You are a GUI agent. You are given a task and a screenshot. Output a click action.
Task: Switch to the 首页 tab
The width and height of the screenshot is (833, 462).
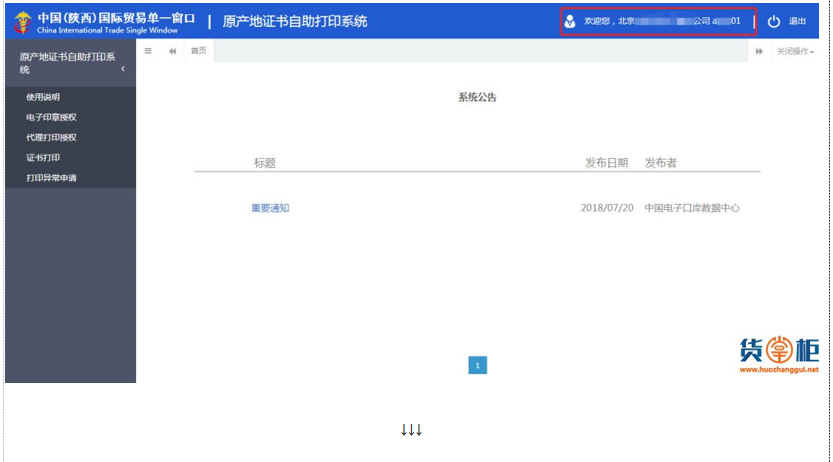[x=199, y=51]
